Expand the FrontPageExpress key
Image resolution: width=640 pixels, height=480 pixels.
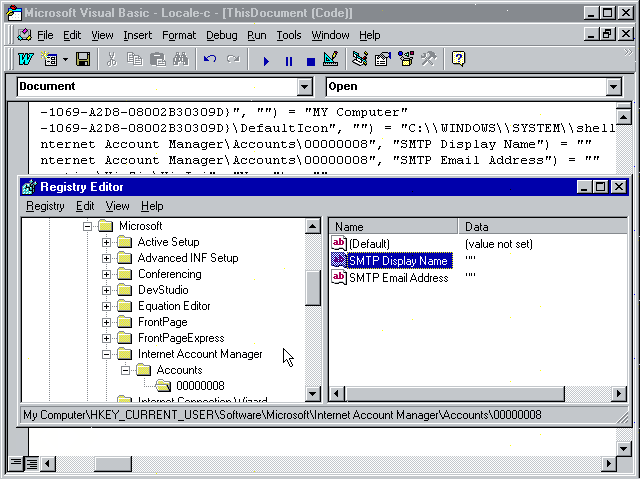click(106, 338)
